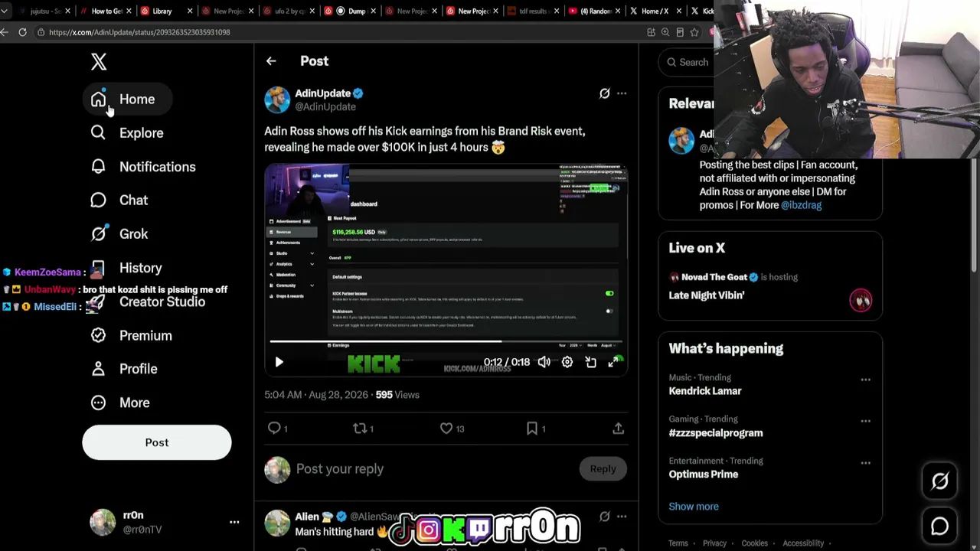Go to your Profile
The image size is (980, 551).
point(124,369)
